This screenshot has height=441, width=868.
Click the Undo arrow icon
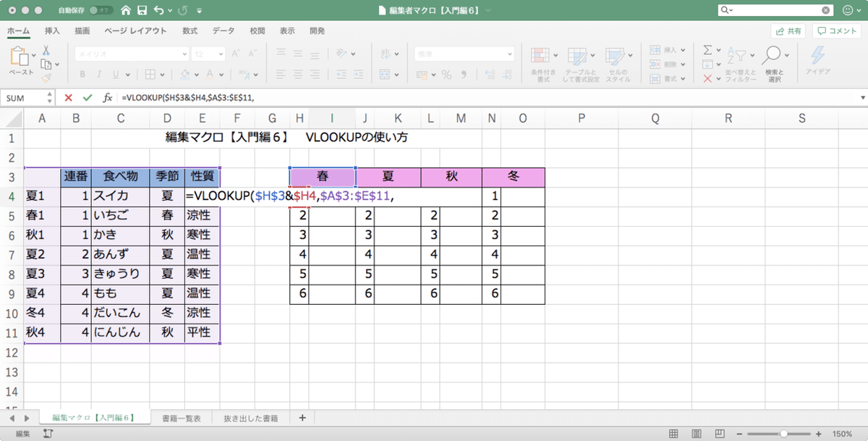pyautogui.click(x=159, y=11)
